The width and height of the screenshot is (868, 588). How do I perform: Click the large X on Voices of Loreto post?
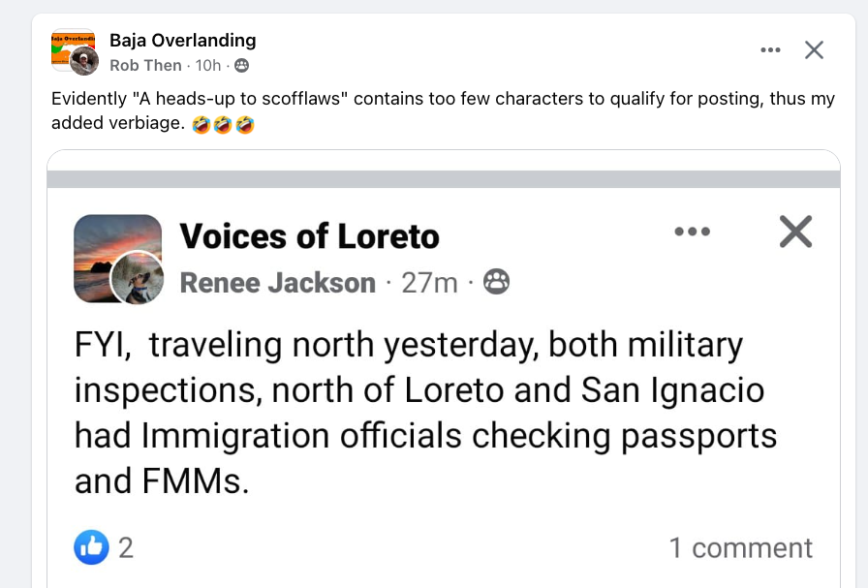click(795, 232)
